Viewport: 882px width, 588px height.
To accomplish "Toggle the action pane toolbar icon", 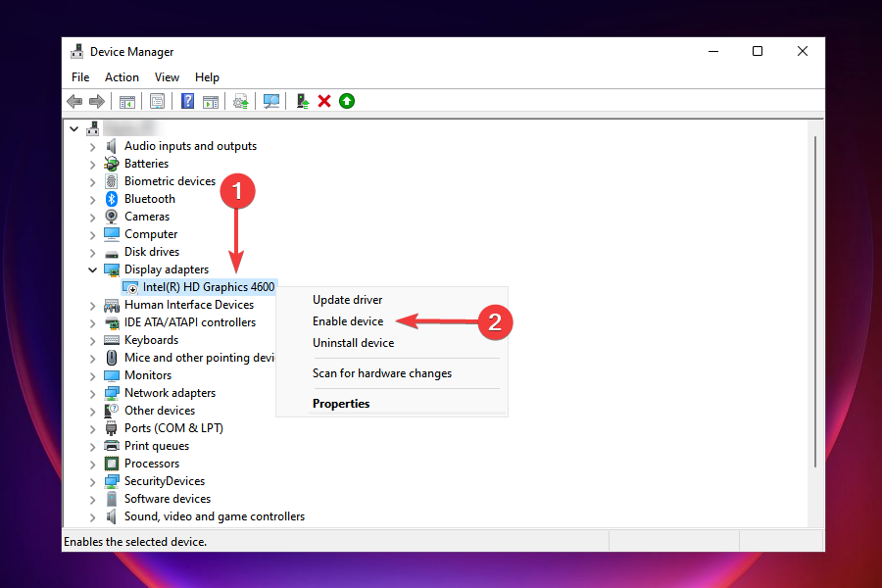I will (x=211, y=102).
